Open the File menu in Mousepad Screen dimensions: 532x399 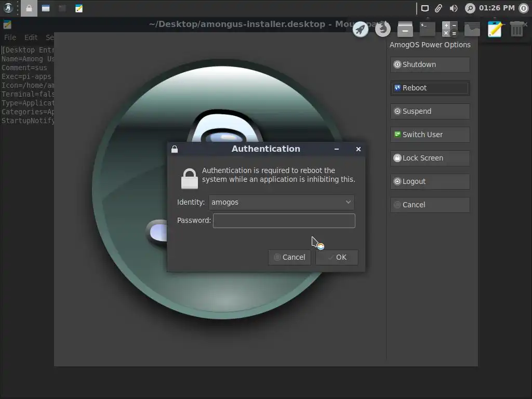(10, 37)
